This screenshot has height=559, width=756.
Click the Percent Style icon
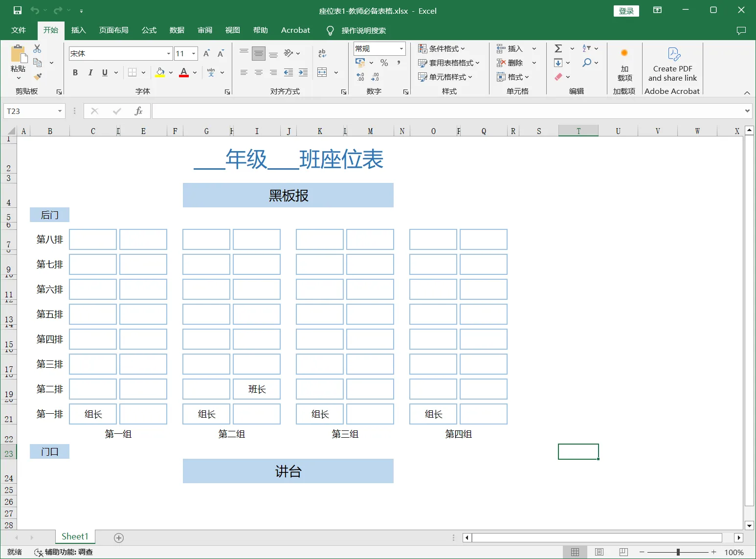click(x=384, y=63)
